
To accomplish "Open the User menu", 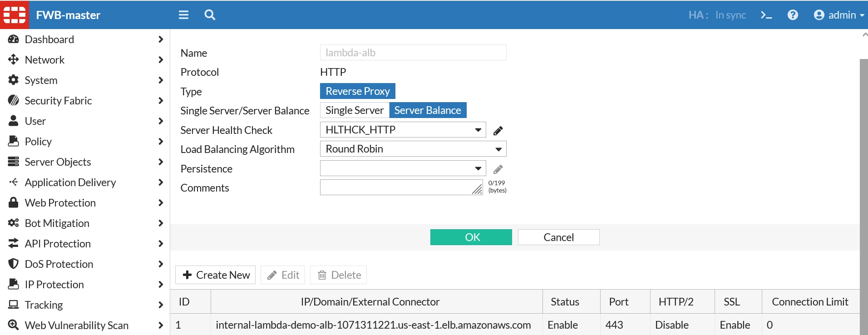I will [x=85, y=121].
